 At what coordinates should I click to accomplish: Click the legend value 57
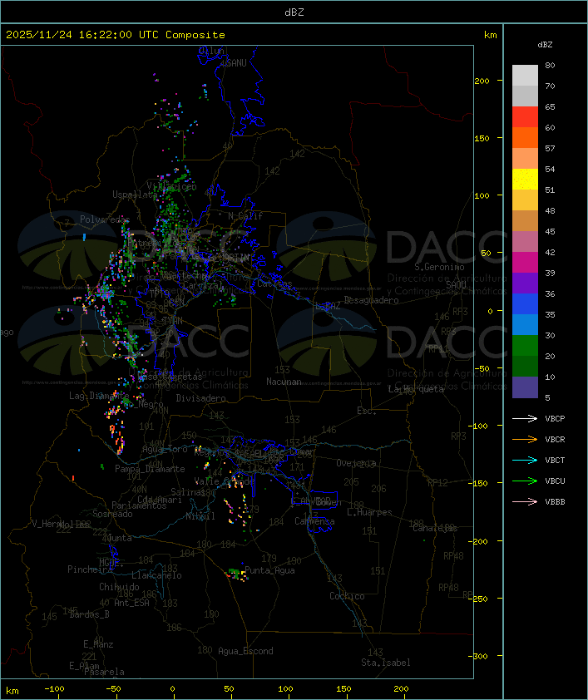pos(550,148)
